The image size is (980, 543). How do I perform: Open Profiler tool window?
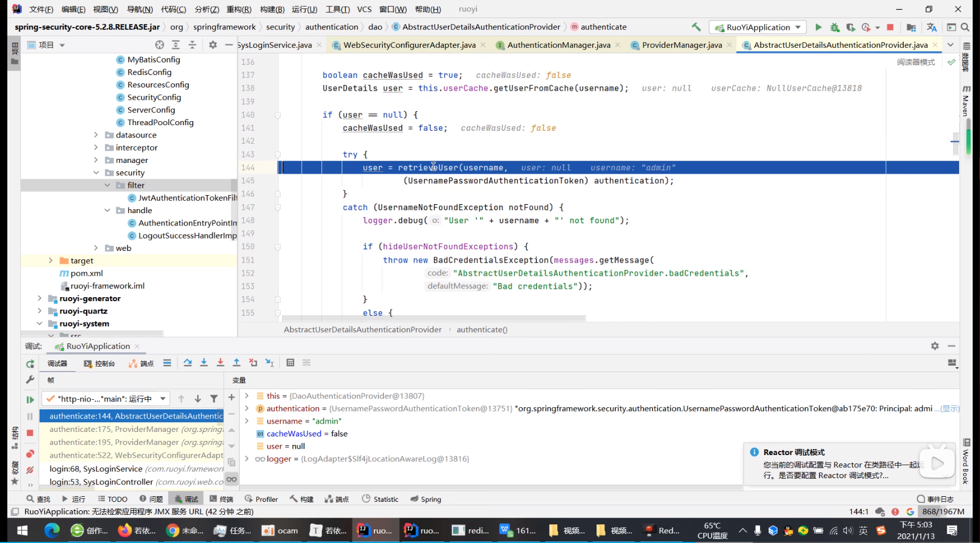coord(261,499)
